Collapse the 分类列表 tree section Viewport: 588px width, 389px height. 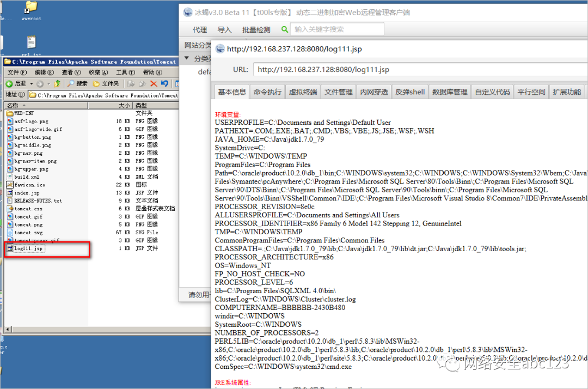click(x=187, y=58)
